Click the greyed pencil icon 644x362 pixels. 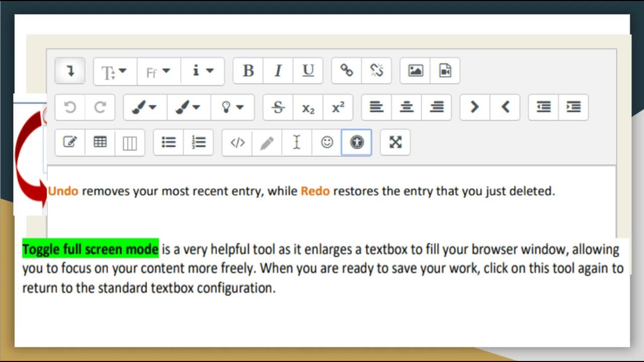tap(267, 143)
